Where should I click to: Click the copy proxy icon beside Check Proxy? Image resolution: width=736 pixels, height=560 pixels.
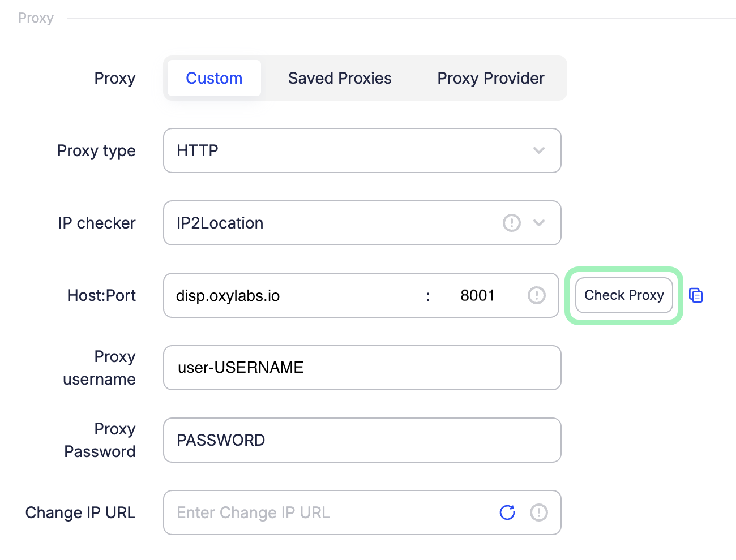pyautogui.click(x=696, y=295)
